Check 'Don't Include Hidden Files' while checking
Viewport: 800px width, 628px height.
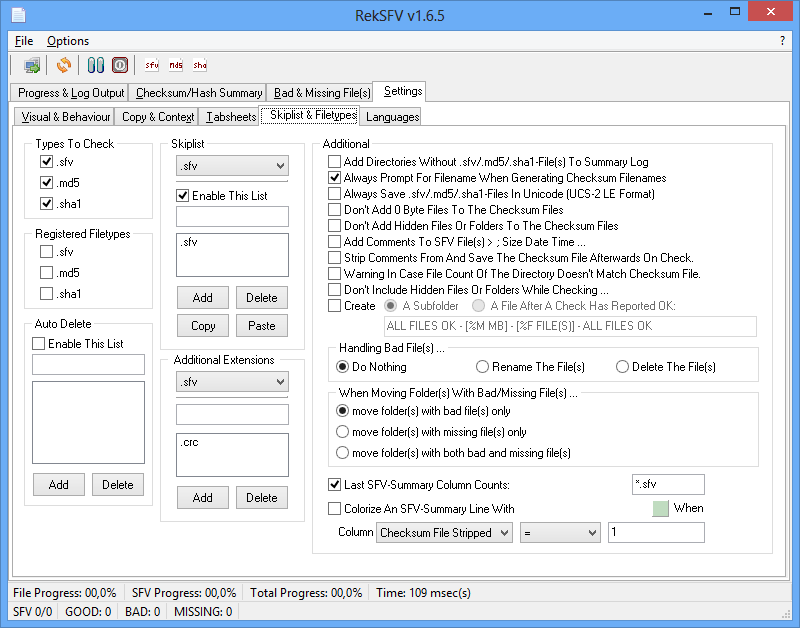point(334,290)
